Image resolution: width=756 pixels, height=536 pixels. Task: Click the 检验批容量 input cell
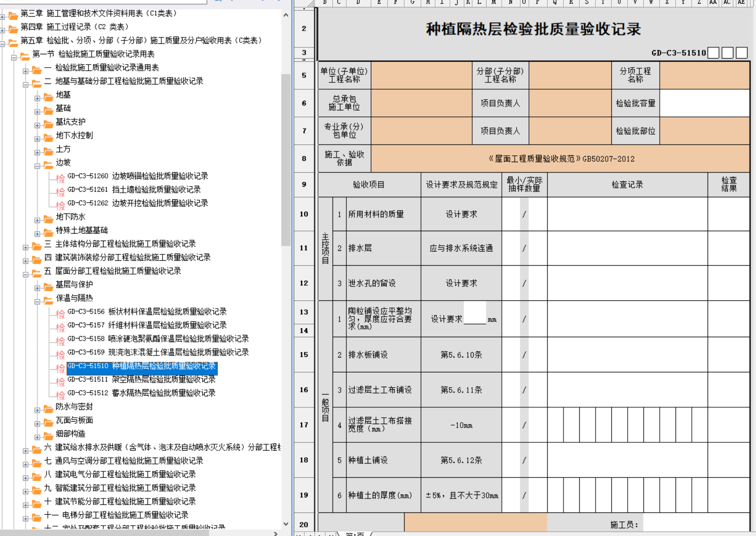click(x=704, y=103)
